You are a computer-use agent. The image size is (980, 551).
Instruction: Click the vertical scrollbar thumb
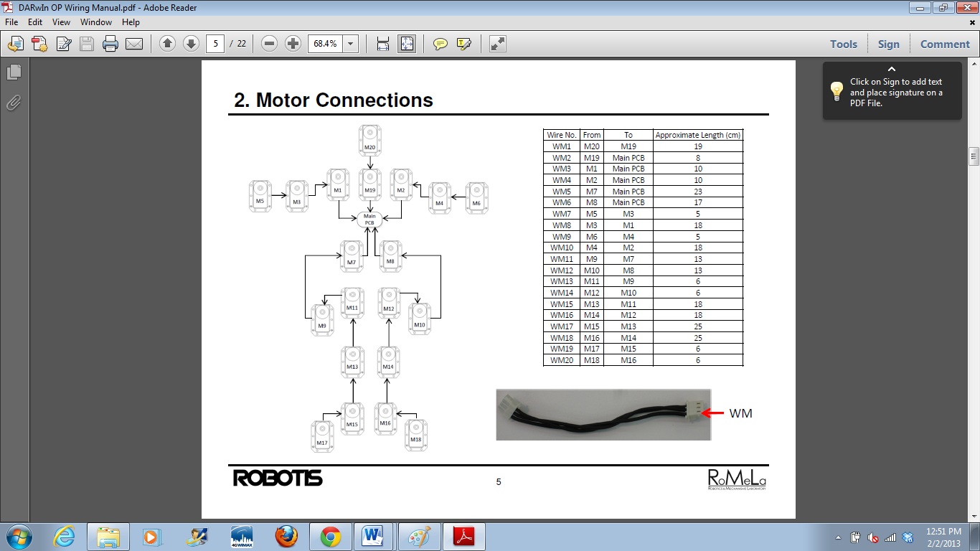(974, 156)
